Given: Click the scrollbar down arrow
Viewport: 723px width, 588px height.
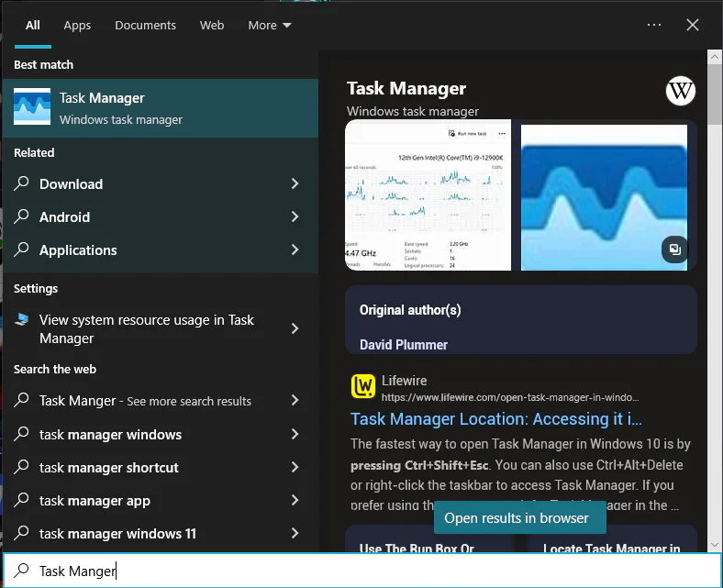Looking at the screenshot, I should point(715,545).
